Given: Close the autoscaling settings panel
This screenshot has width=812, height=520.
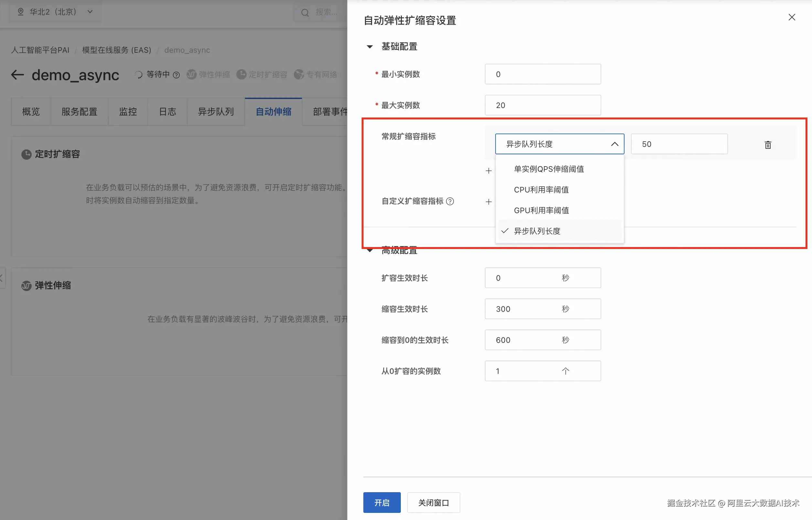Looking at the screenshot, I should [791, 17].
